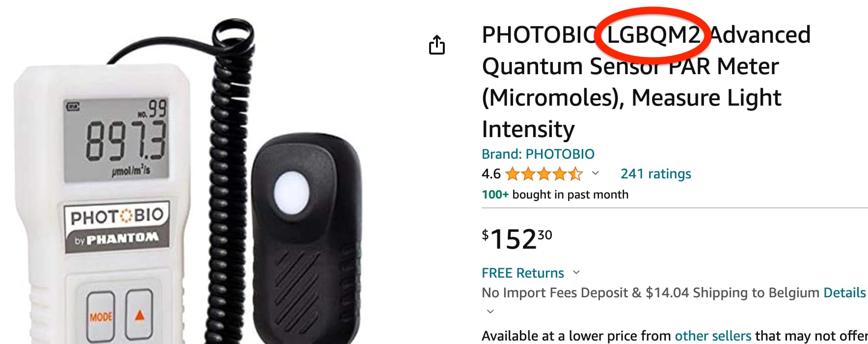Open the 241 ratings link
Viewport: 868px width, 344px height.
(x=655, y=173)
